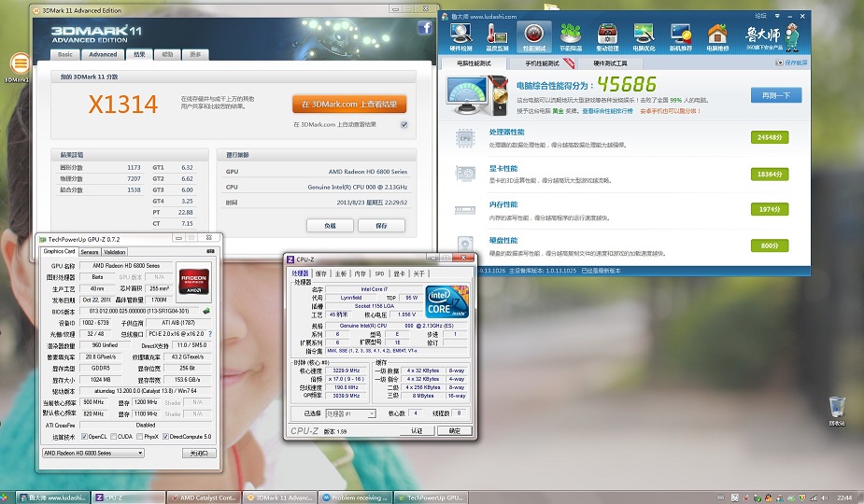Click 24548分 processor score badge
The image size is (864, 504).
(770, 137)
